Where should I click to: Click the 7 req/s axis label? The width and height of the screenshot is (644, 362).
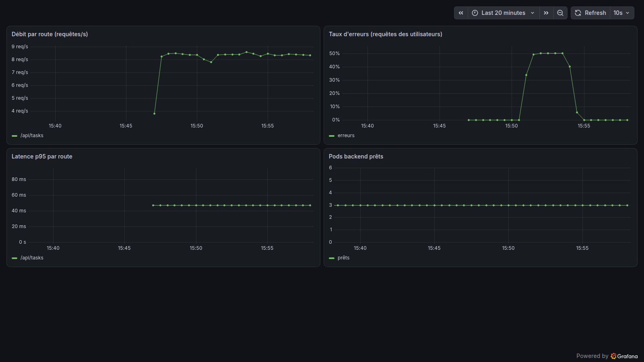[x=20, y=72]
